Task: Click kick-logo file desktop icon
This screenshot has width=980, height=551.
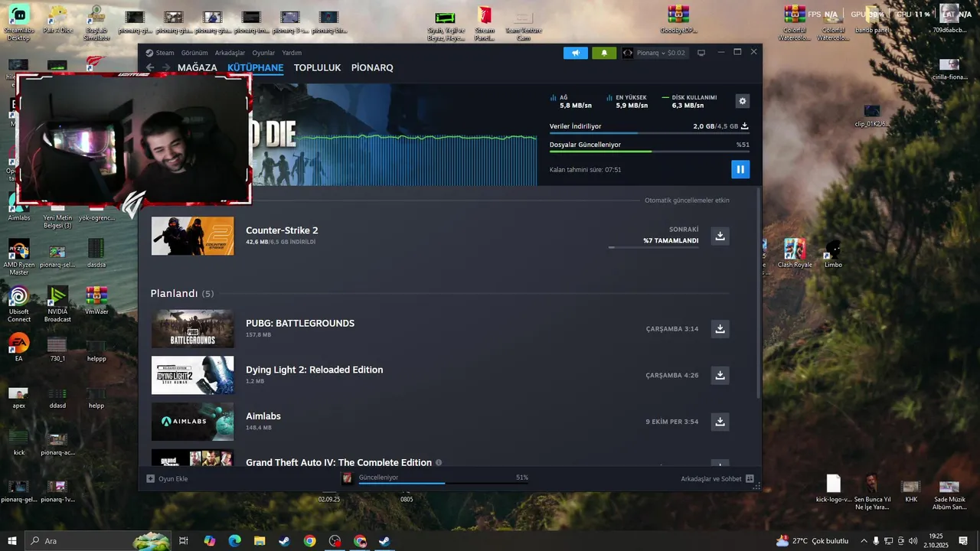Action: coord(833,489)
